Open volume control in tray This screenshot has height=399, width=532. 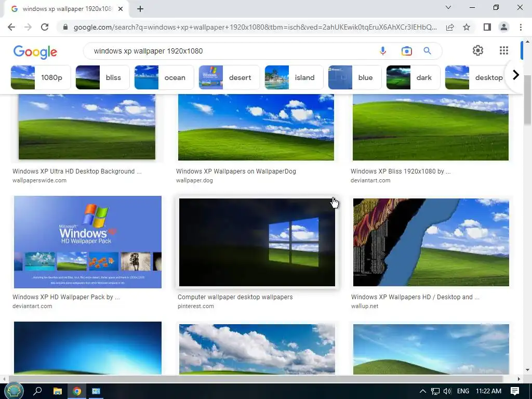click(447, 391)
